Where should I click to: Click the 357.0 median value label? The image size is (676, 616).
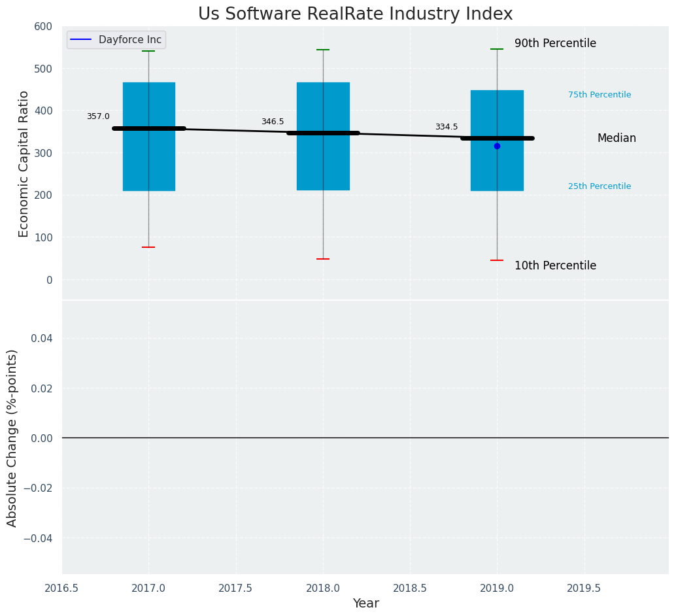(x=98, y=116)
